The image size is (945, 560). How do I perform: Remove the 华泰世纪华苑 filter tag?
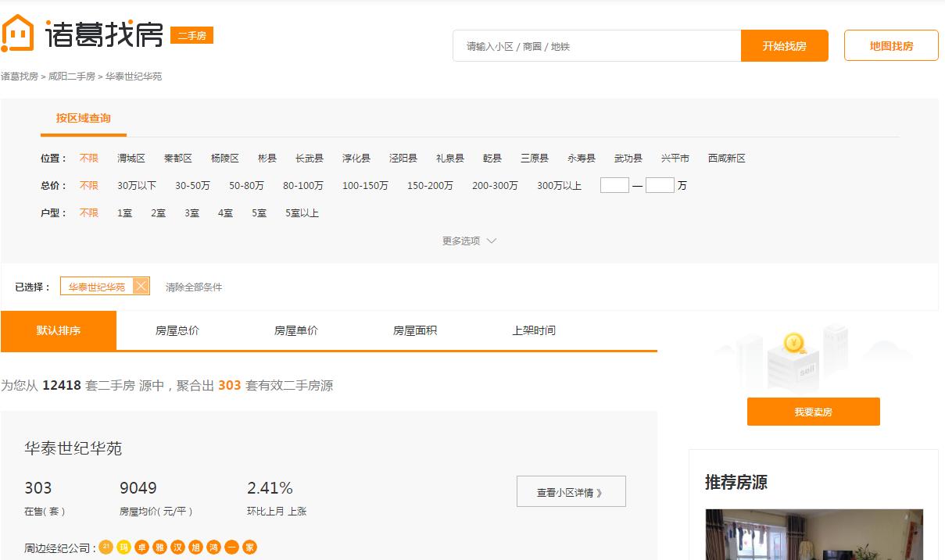click(141, 285)
